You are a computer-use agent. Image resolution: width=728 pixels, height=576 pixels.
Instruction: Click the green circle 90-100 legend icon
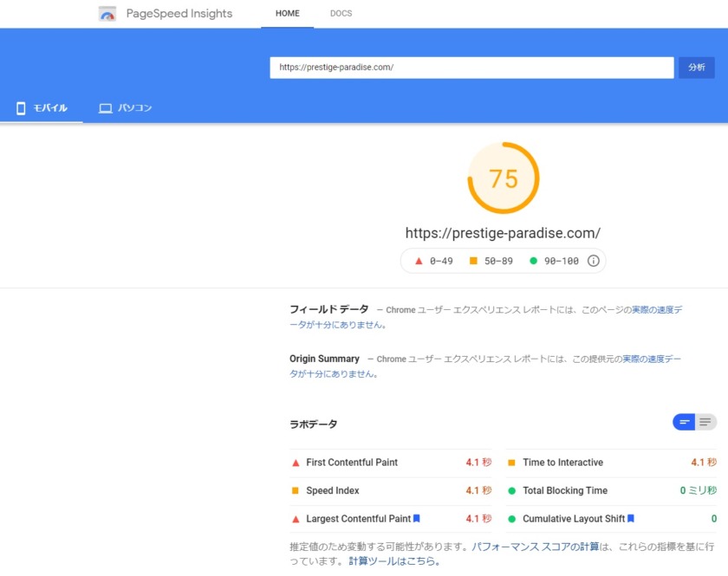click(x=534, y=261)
